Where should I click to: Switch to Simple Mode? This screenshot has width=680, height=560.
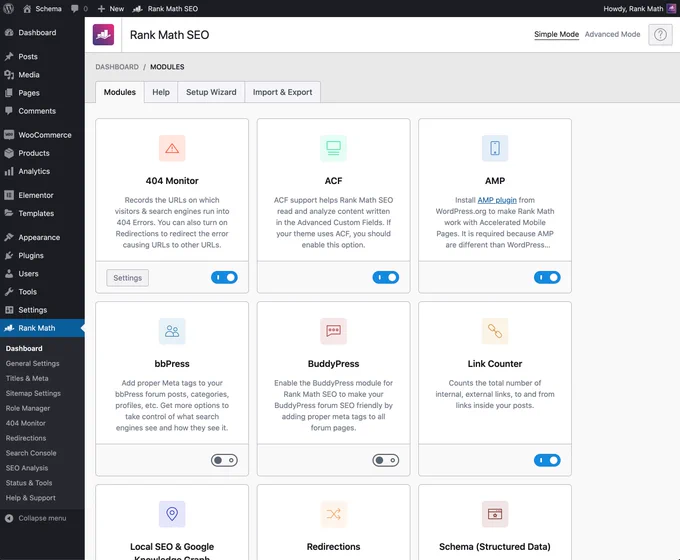556,34
